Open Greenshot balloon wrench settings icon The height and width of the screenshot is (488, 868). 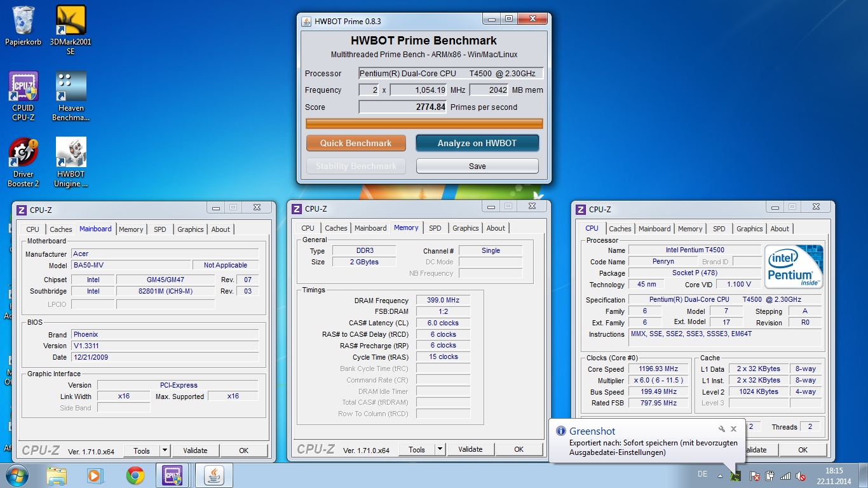[722, 429]
